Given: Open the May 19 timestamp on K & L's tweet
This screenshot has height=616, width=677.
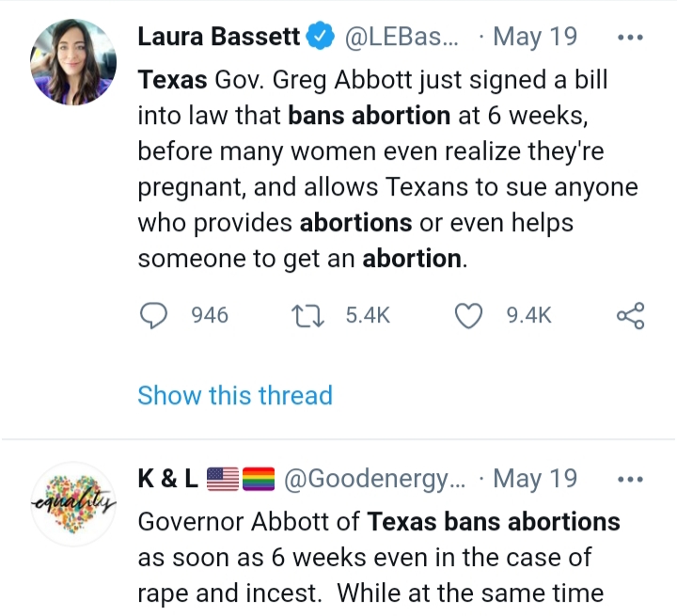Looking at the screenshot, I should [x=535, y=479].
